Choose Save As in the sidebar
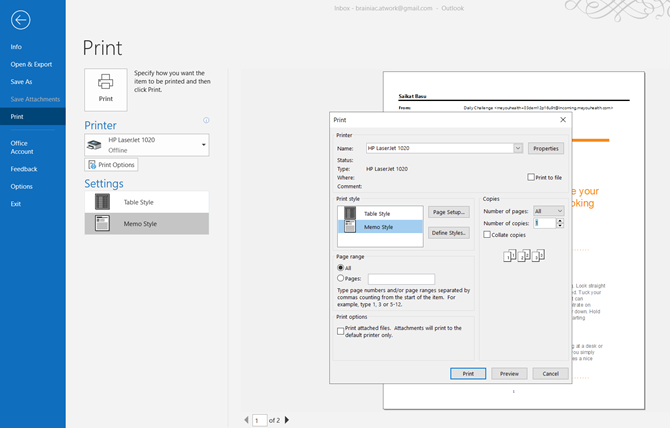This screenshot has width=670, height=428. 21,82
